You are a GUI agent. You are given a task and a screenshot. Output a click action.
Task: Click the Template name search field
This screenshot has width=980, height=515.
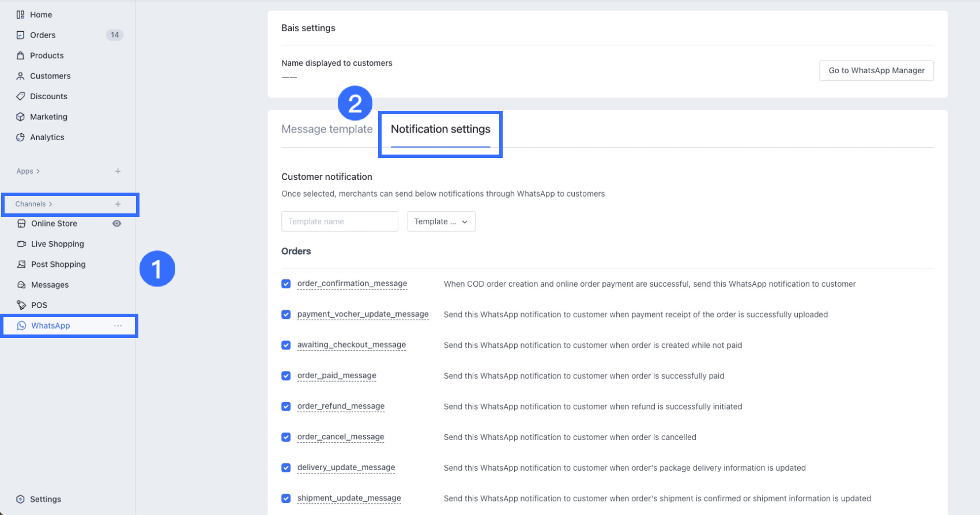click(340, 221)
